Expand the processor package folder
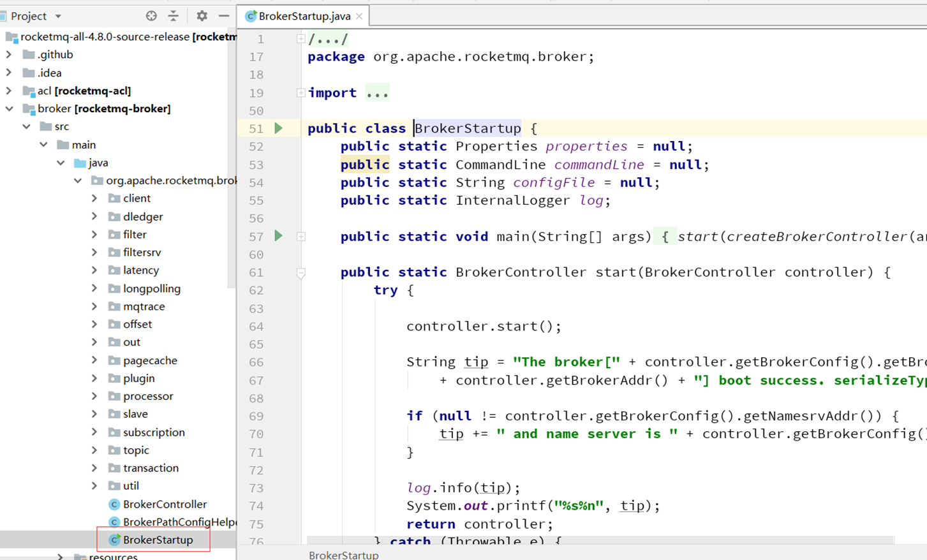Viewport: 927px width, 560px height. [x=94, y=396]
